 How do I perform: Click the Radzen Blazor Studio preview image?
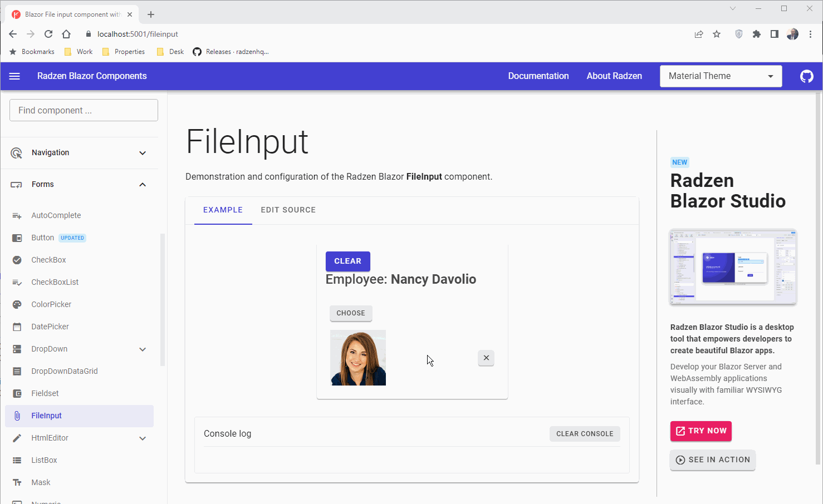tap(733, 267)
